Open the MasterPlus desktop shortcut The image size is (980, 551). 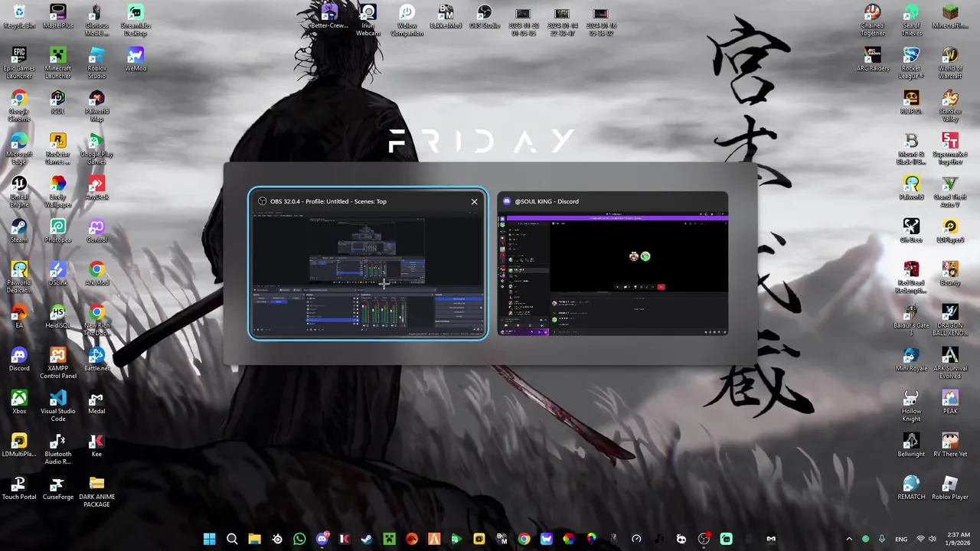[57, 18]
